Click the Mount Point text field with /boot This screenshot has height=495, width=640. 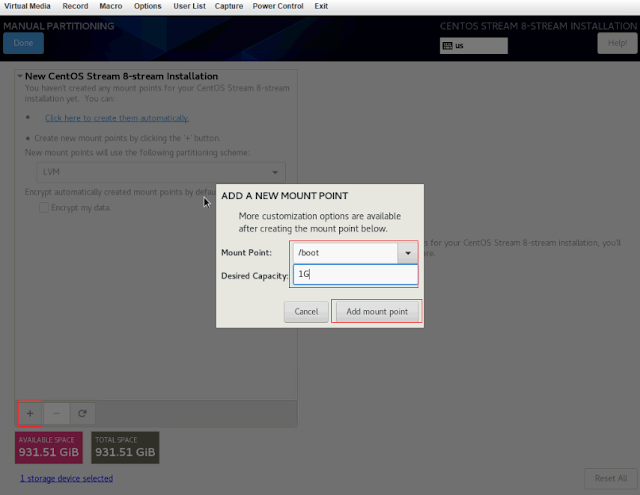pos(345,253)
